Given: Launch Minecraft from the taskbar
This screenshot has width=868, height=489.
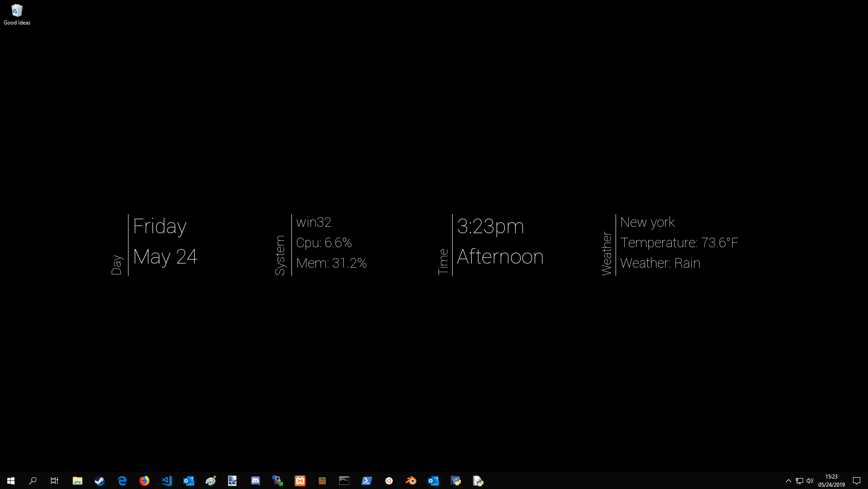Looking at the screenshot, I should [x=322, y=481].
